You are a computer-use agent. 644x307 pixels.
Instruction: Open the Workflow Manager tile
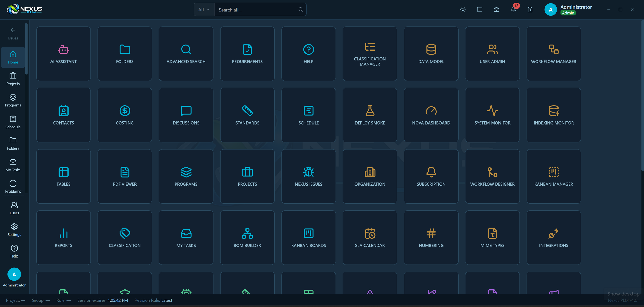click(554, 54)
